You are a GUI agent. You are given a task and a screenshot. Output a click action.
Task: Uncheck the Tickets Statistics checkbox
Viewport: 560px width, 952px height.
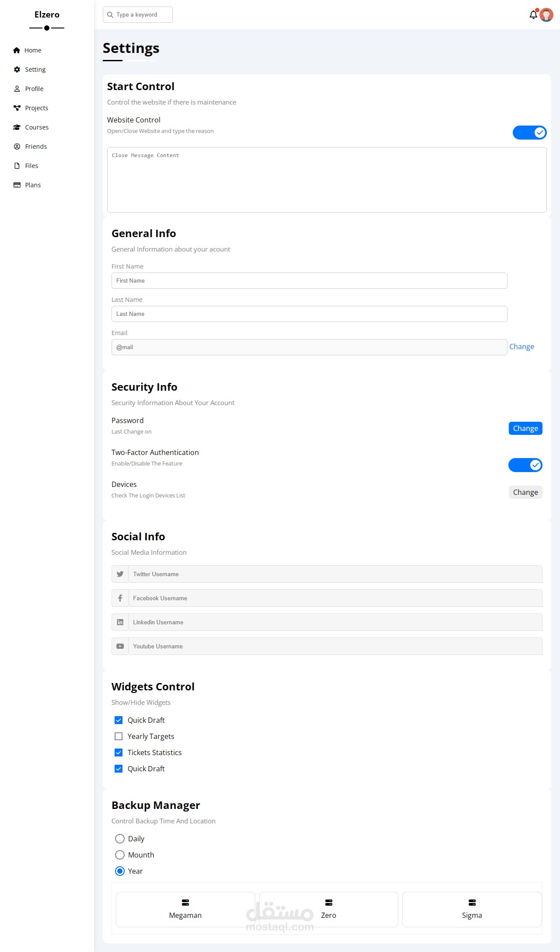119,752
